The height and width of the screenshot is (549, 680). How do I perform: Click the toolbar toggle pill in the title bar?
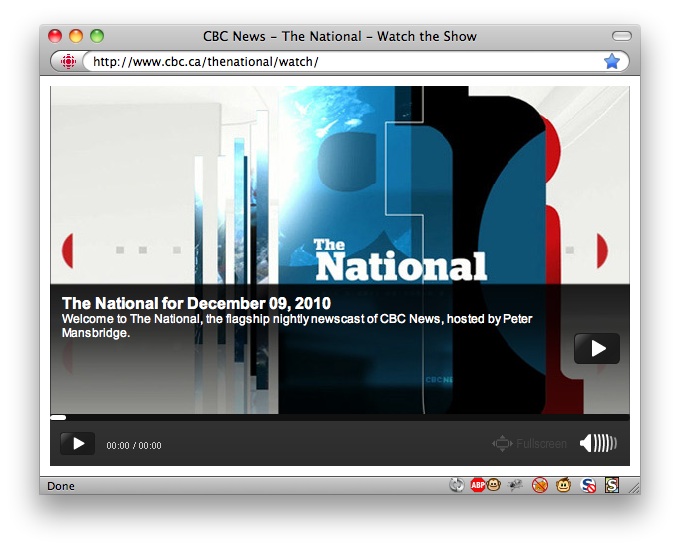click(621, 36)
